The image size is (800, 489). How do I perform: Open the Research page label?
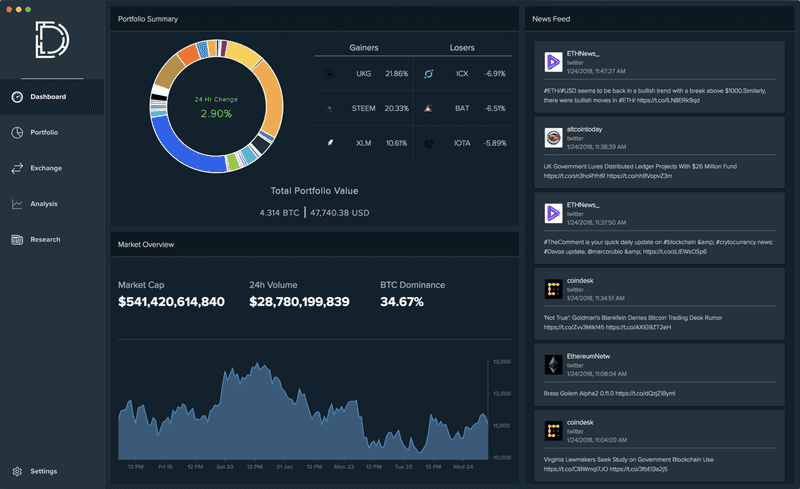pos(46,240)
